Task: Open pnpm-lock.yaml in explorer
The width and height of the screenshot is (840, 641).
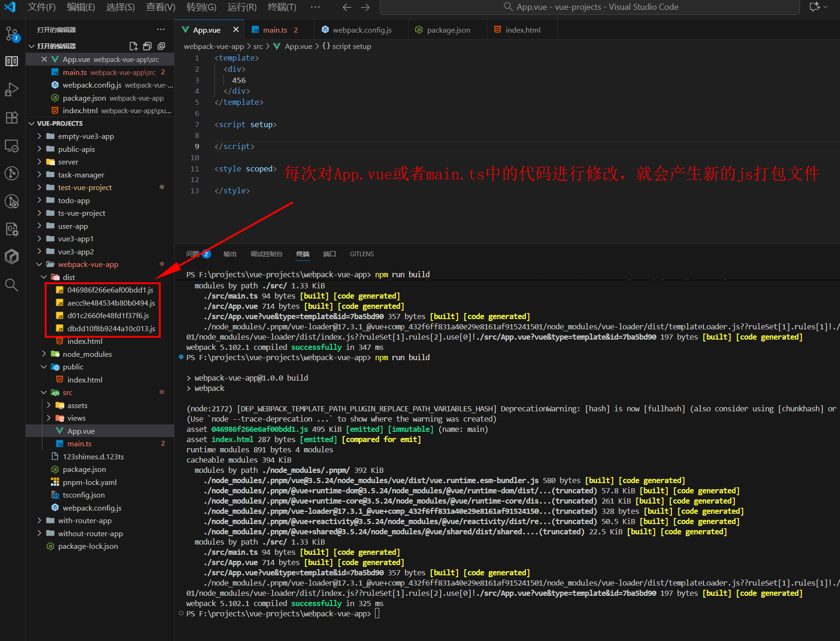Action: (x=89, y=482)
